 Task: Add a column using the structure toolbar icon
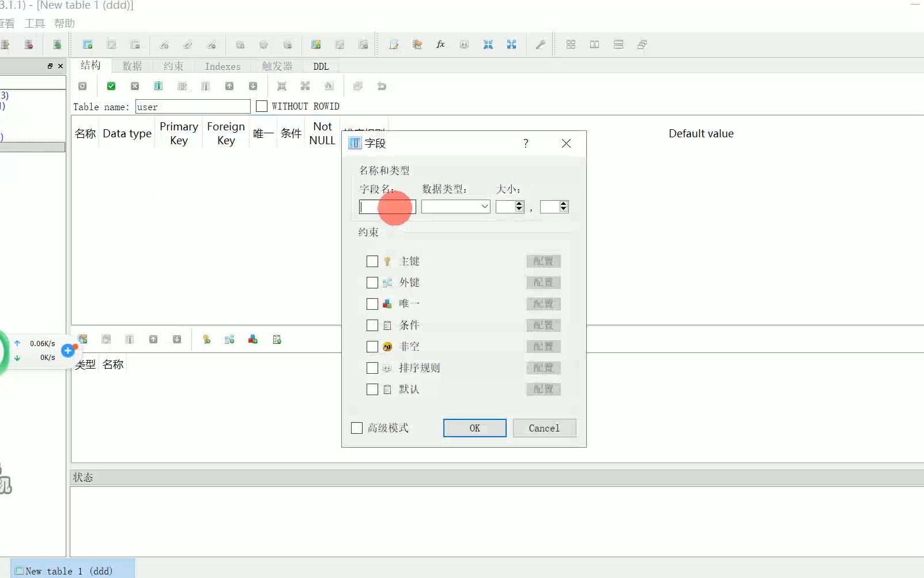tap(158, 86)
